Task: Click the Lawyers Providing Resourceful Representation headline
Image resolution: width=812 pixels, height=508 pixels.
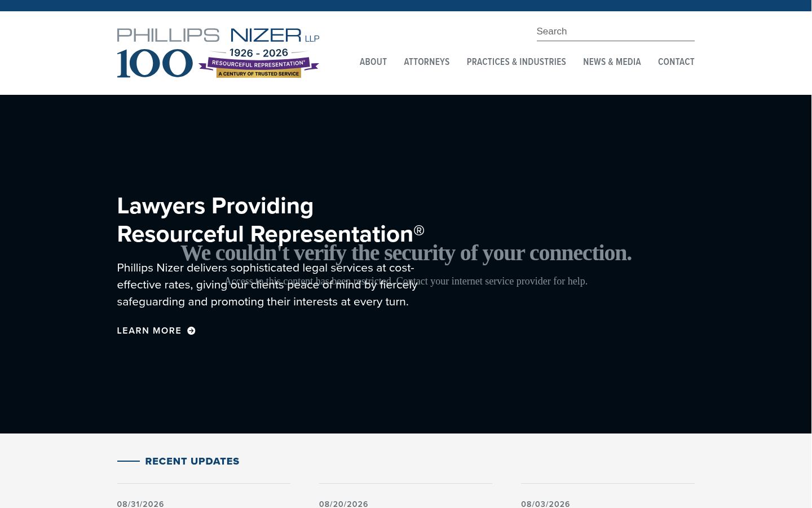Action: click(x=271, y=220)
